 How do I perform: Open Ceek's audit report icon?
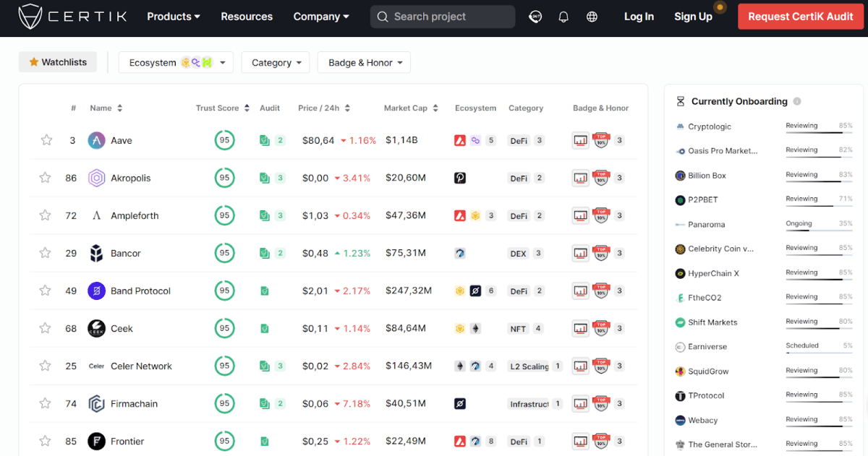tap(265, 328)
